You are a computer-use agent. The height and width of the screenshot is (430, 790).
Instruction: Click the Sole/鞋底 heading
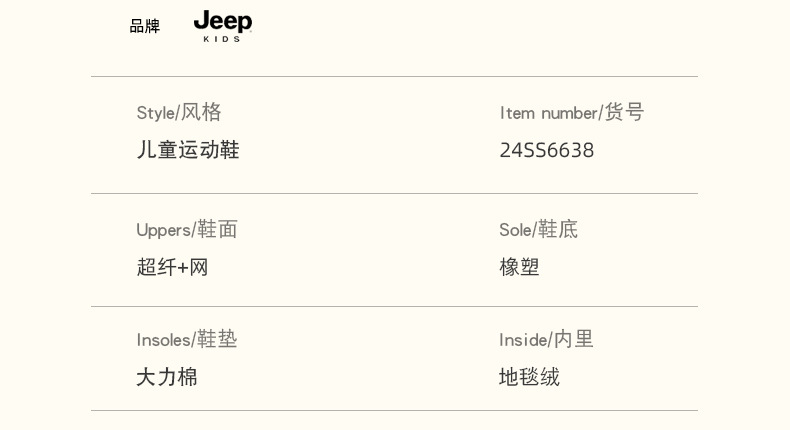[x=538, y=229]
